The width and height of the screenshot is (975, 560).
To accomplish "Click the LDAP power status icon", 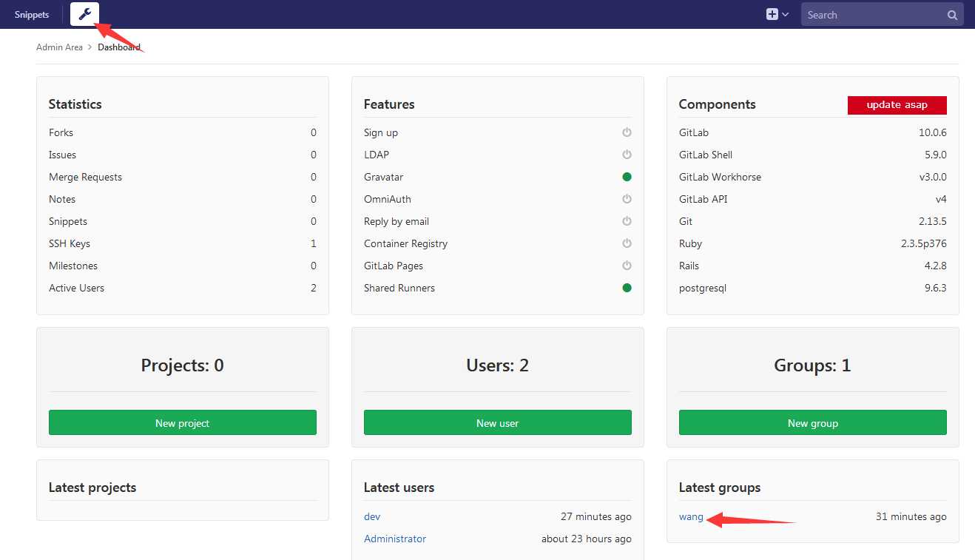I will pyautogui.click(x=627, y=155).
